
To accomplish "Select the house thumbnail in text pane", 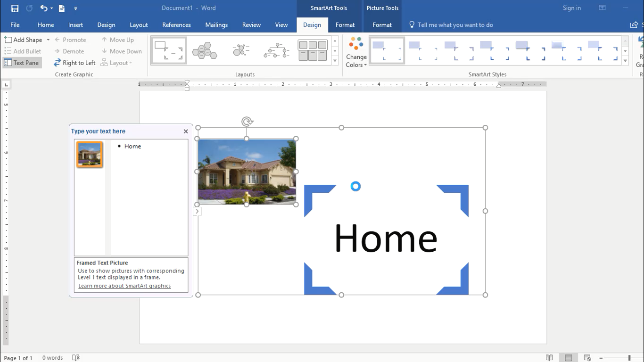I will (x=90, y=154).
